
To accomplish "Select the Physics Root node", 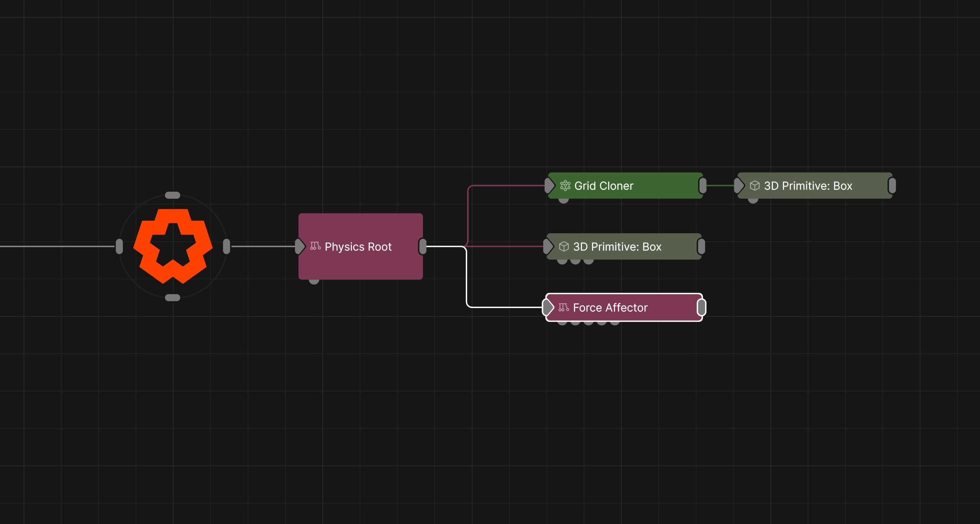I will click(361, 246).
